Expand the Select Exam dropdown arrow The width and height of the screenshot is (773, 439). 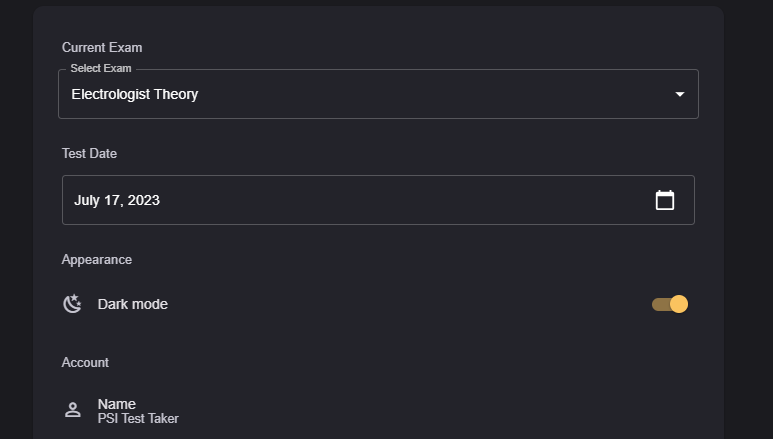coord(680,94)
